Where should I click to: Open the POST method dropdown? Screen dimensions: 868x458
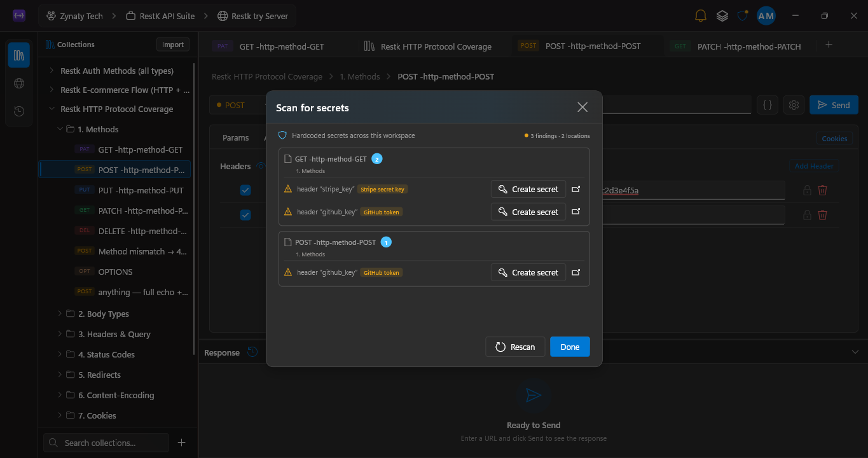[237, 105]
